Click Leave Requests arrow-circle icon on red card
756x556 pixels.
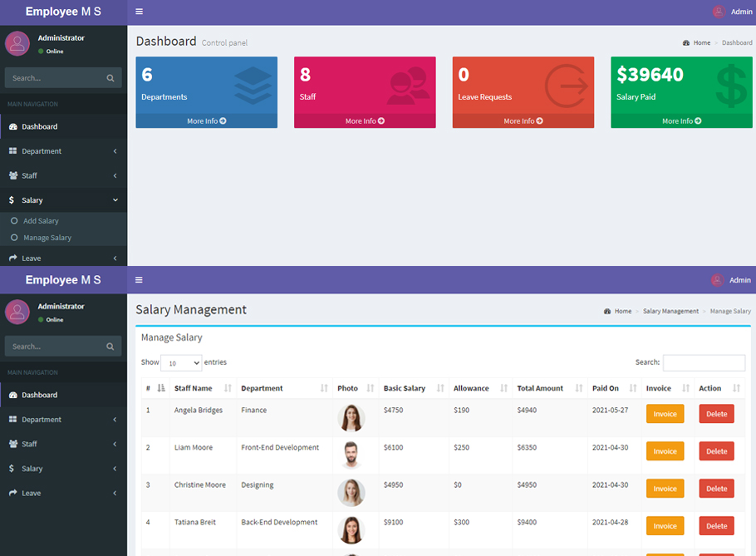pos(567,86)
